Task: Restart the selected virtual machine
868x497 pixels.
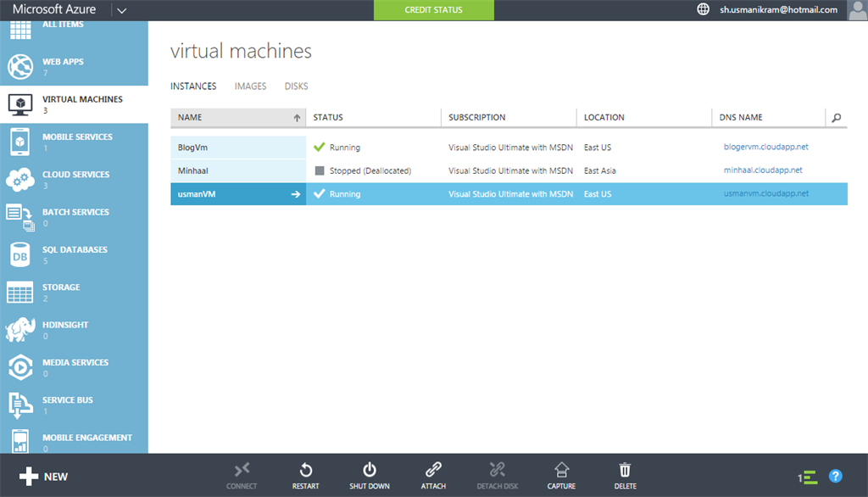Action: coord(305,476)
